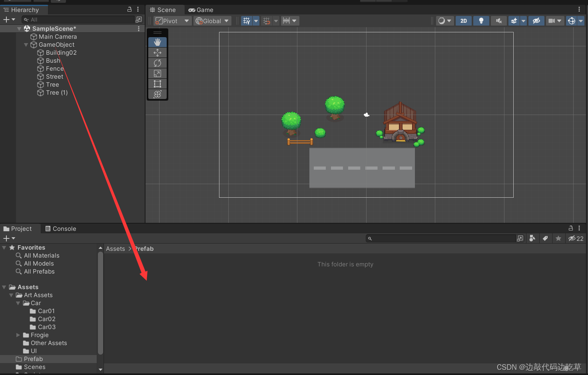Image resolution: width=588 pixels, height=375 pixels.
Task: Open the Global orientation dropdown
Action: [212, 21]
